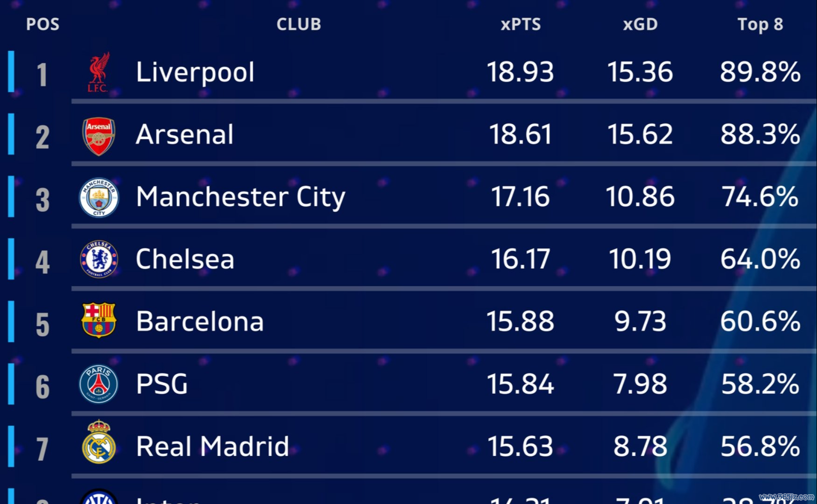Image resolution: width=817 pixels, height=504 pixels.
Task: Click Barcelona's 9.73 xGD value
Action: pyautogui.click(x=640, y=322)
